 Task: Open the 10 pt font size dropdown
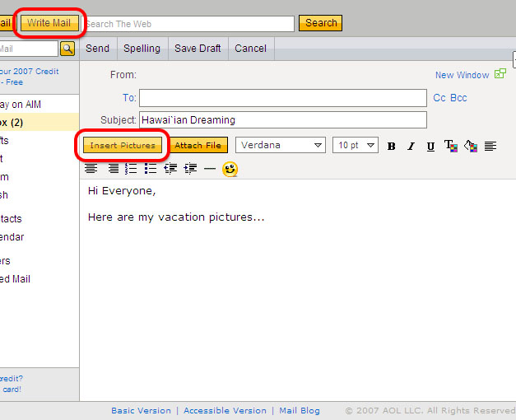point(356,145)
